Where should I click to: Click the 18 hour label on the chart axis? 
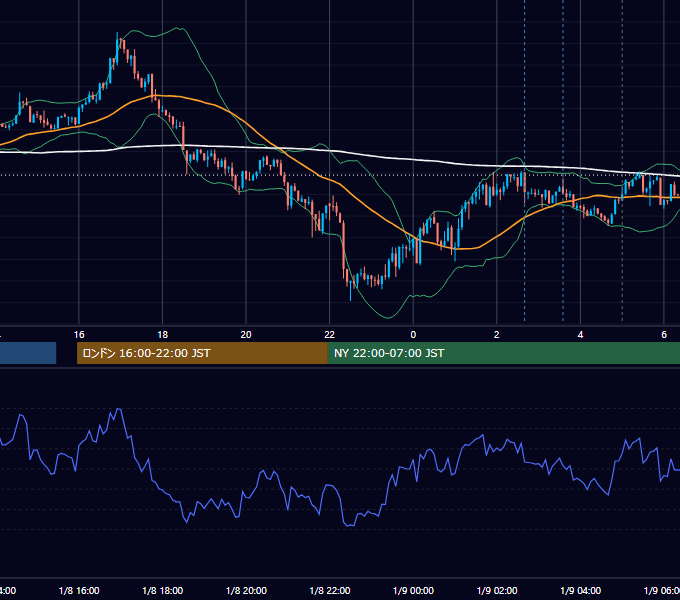coord(163,335)
